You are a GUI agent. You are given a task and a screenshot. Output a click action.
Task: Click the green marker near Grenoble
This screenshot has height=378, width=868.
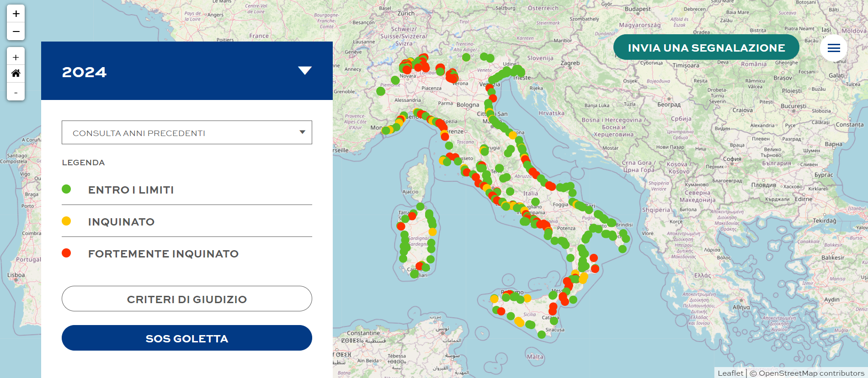click(x=380, y=91)
